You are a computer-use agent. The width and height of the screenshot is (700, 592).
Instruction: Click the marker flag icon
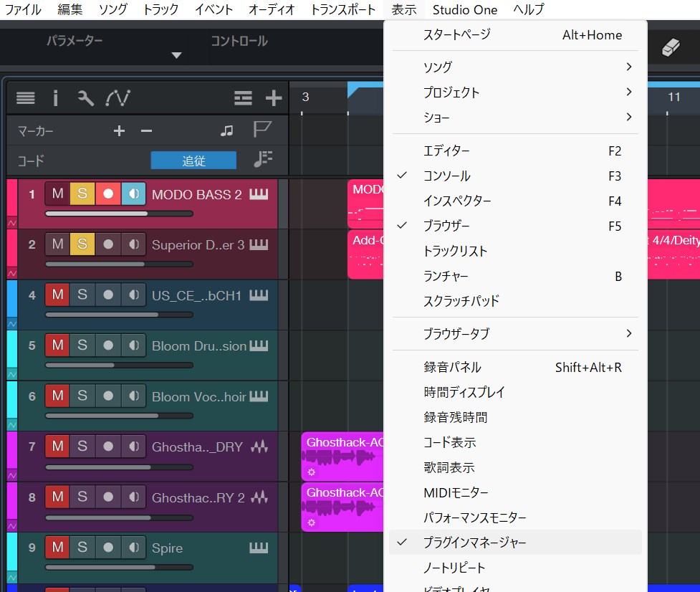[262, 130]
